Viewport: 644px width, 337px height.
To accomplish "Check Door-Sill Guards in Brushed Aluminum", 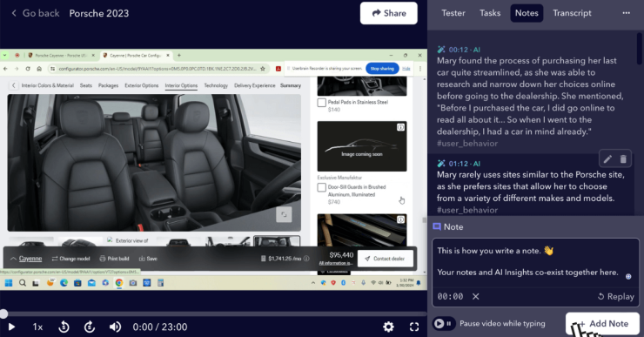I will coord(322,187).
